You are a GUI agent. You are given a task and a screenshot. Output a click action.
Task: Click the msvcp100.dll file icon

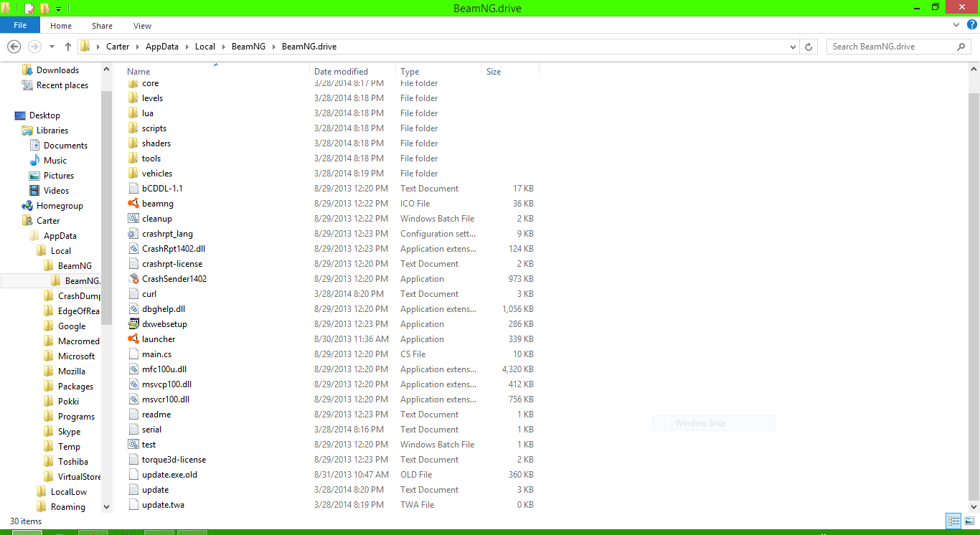[x=133, y=384]
